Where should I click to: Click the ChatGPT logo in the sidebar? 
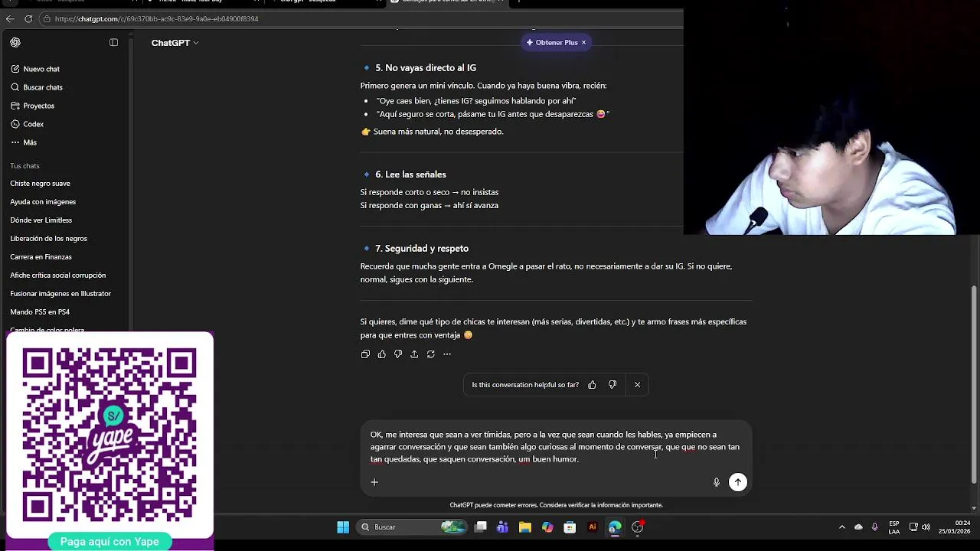pyautogui.click(x=15, y=43)
